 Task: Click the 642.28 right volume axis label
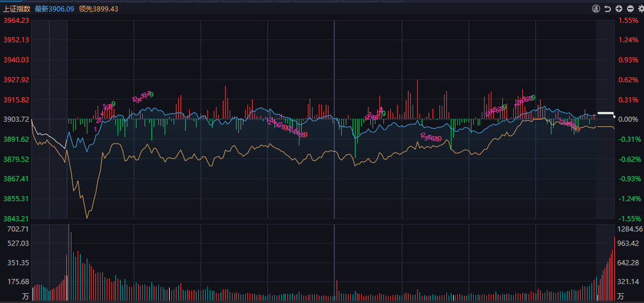629,263
